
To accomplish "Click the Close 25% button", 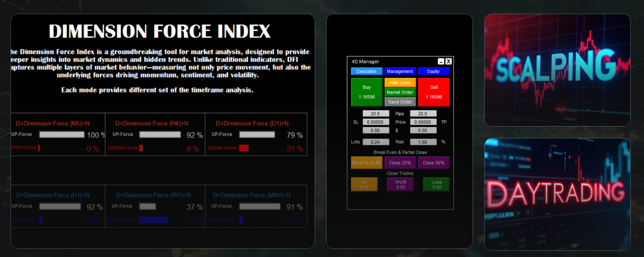I will (x=400, y=163).
